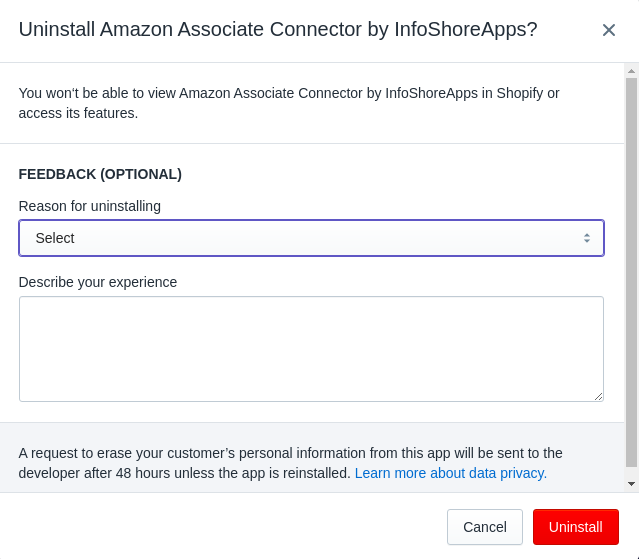639x559 pixels.
Task: Click the scrollbar up arrow
Action: (631, 71)
